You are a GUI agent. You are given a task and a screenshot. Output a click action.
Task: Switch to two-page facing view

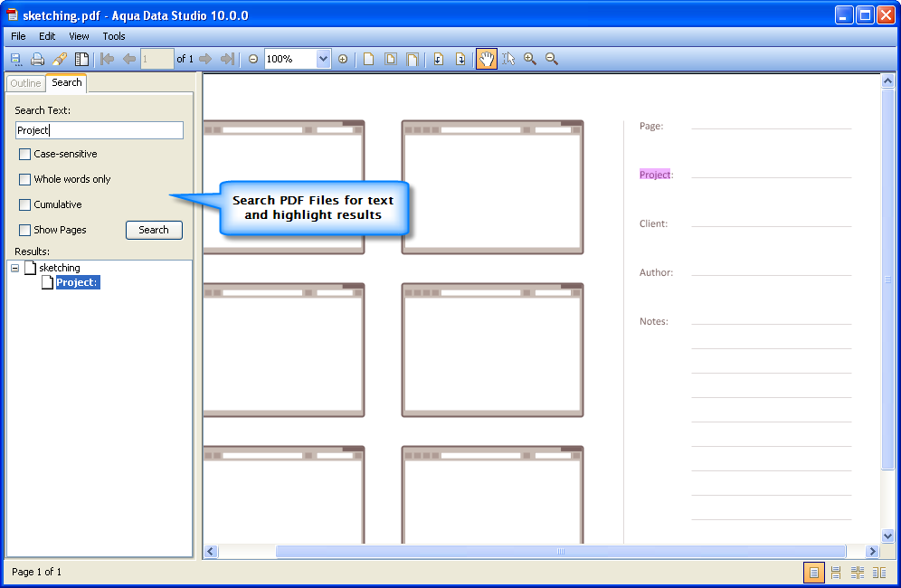[879, 573]
